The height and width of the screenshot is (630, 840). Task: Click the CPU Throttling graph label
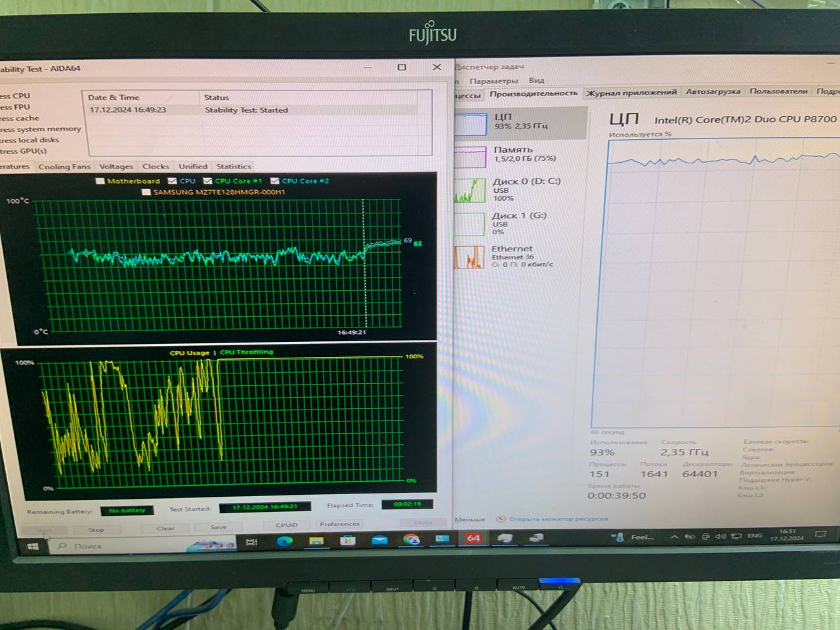pos(246,352)
